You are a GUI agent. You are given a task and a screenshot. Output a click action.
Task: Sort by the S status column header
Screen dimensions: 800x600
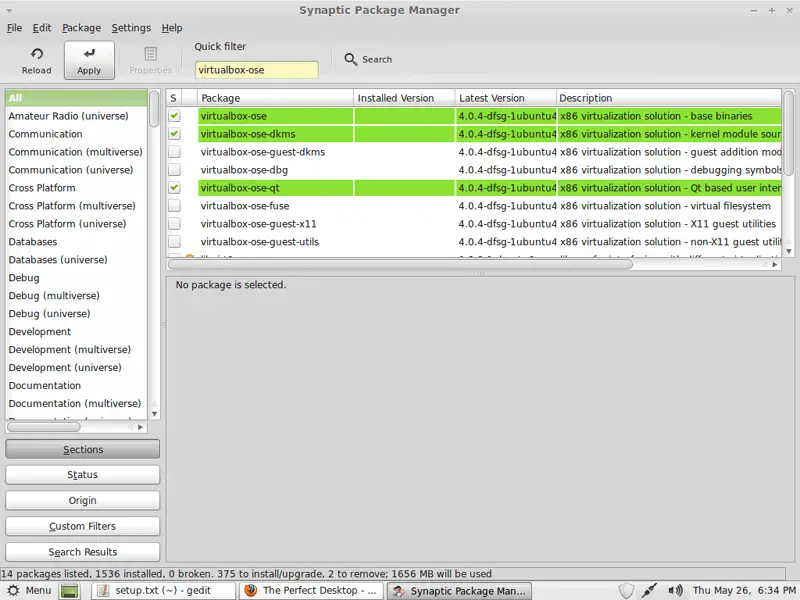[x=173, y=98]
